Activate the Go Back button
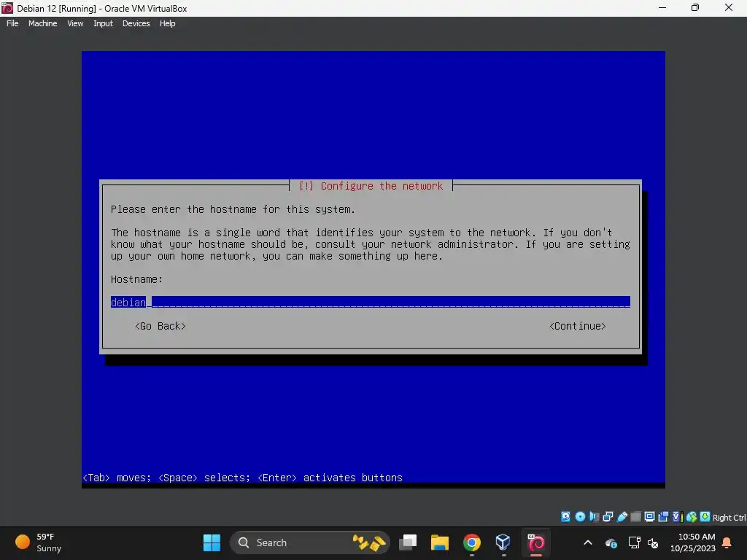 [x=160, y=326]
